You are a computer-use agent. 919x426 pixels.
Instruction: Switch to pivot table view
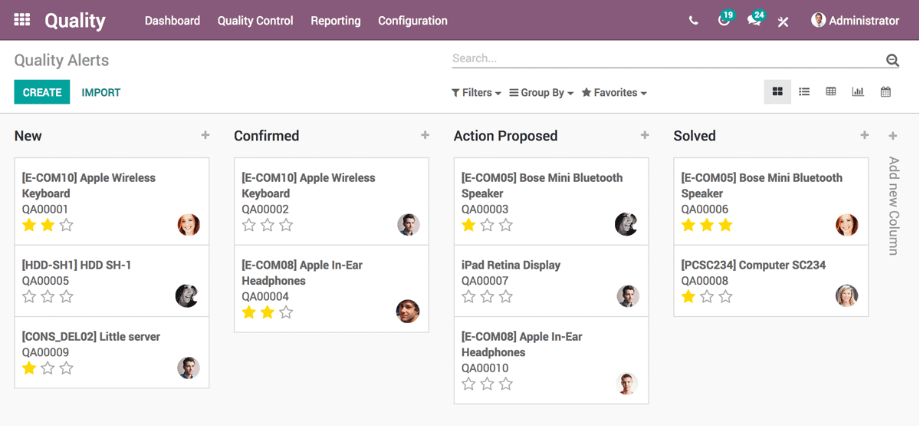[831, 92]
